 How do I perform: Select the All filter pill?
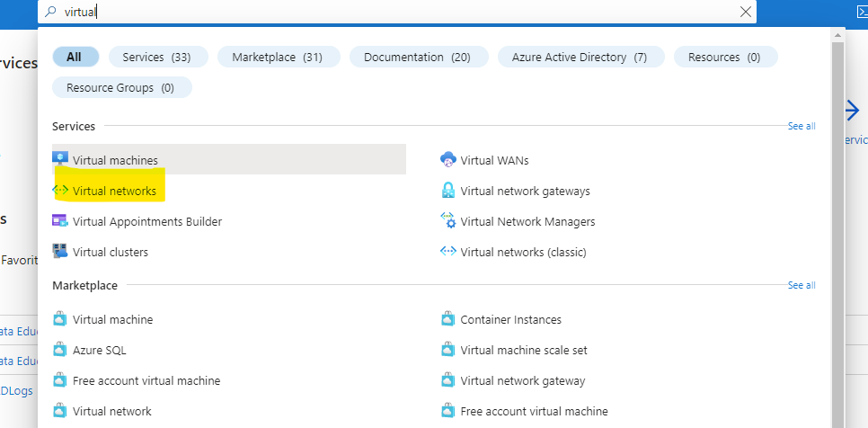[75, 57]
